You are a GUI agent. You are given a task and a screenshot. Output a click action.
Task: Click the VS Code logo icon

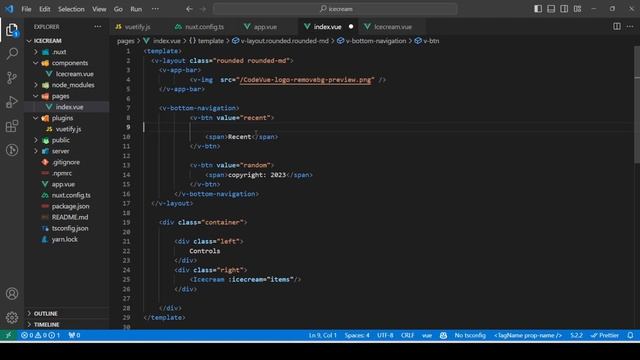click(x=9, y=9)
